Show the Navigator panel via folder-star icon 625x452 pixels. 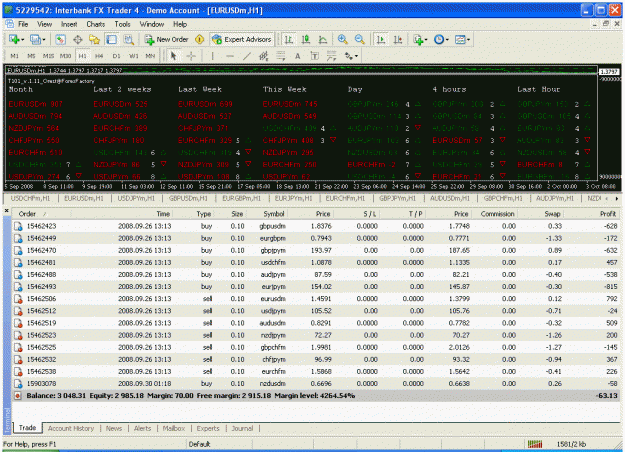[94, 39]
